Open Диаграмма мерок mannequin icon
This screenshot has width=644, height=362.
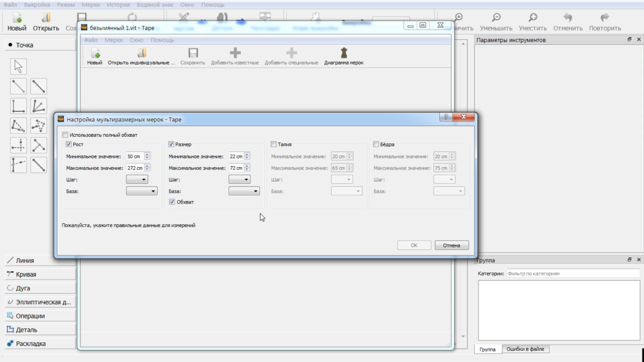[x=344, y=53]
